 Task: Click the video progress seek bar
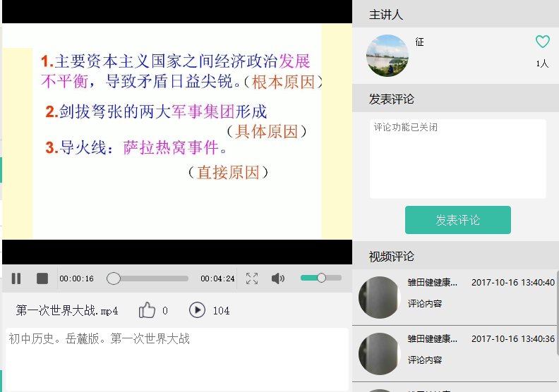(148, 278)
